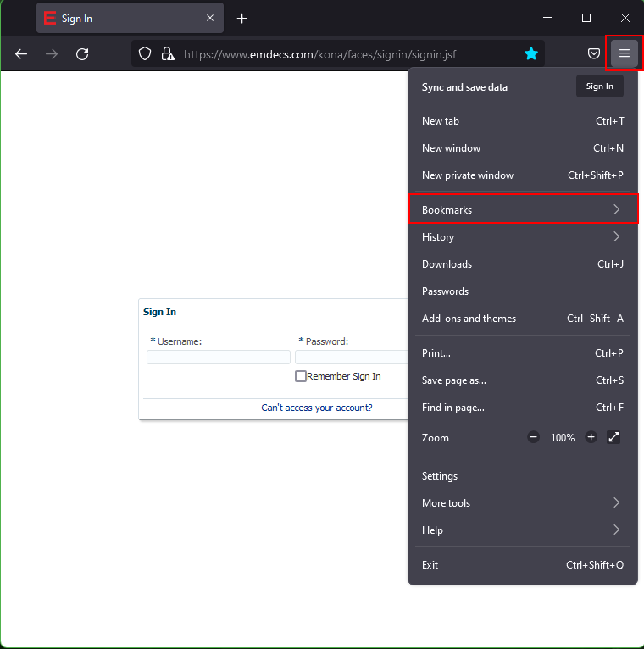Click the site security padlock icon

[167, 53]
